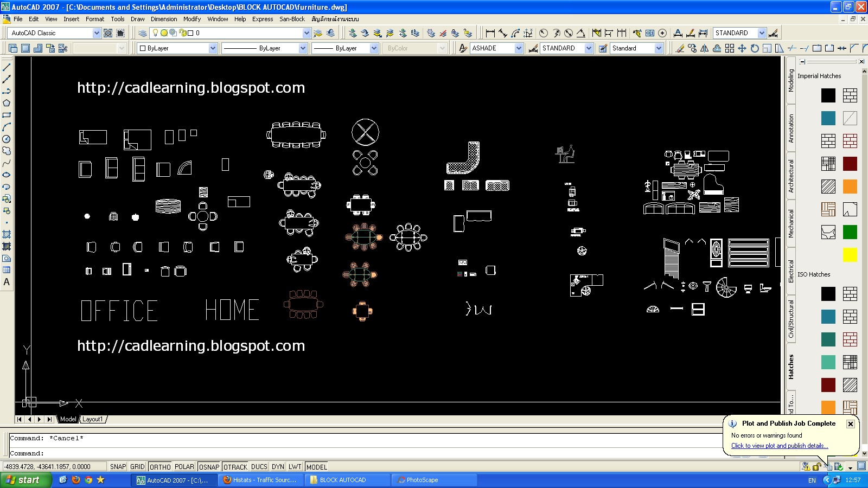
Task: Select the Hatch tool
Action: 7,234
